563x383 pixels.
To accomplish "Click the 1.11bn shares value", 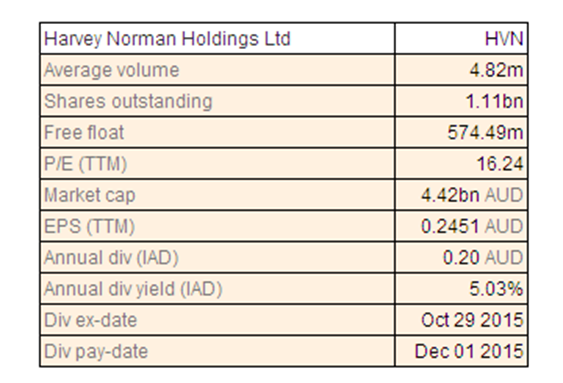I will pos(494,101).
